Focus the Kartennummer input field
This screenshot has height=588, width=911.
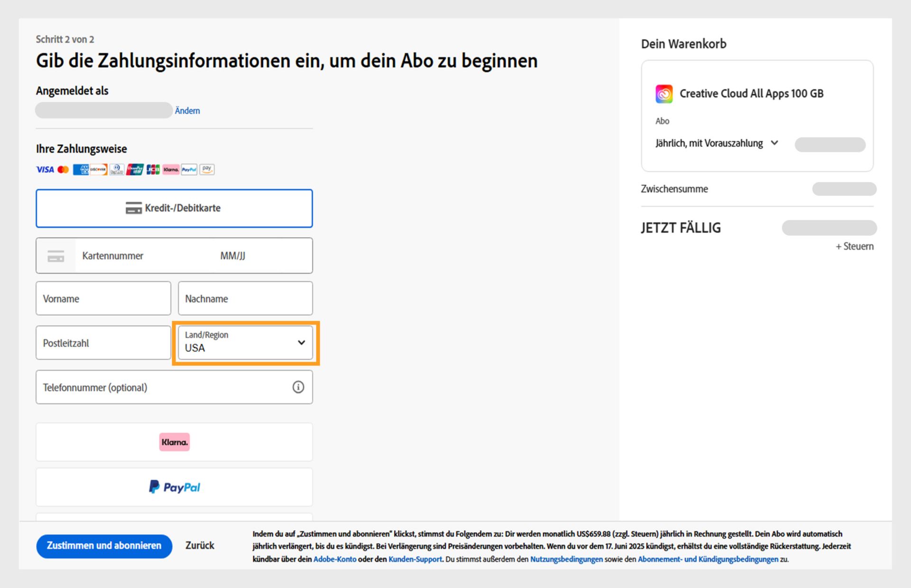144,256
